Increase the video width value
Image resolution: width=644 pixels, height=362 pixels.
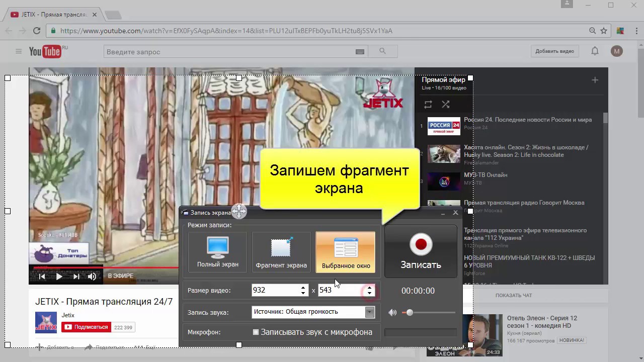(303, 288)
